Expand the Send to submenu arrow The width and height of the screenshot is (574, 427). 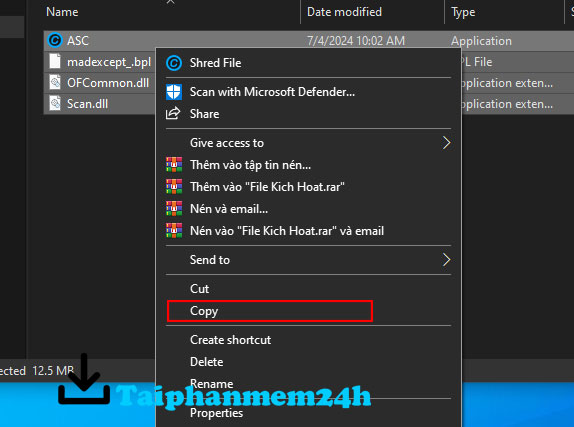click(x=446, y=260)
